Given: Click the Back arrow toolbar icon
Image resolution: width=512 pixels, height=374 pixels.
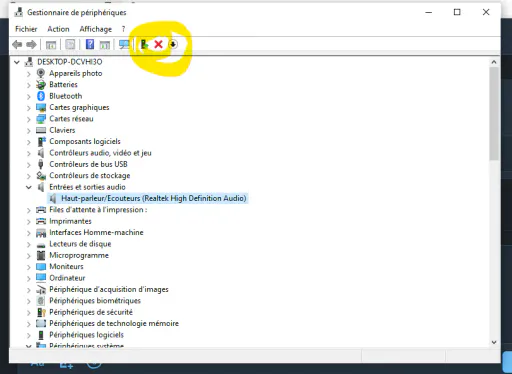Looking at the screenshot, I should tap(17, 44).
